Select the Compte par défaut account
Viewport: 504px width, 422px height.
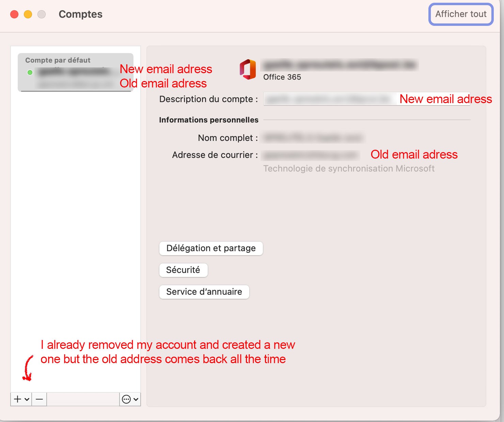76,72
